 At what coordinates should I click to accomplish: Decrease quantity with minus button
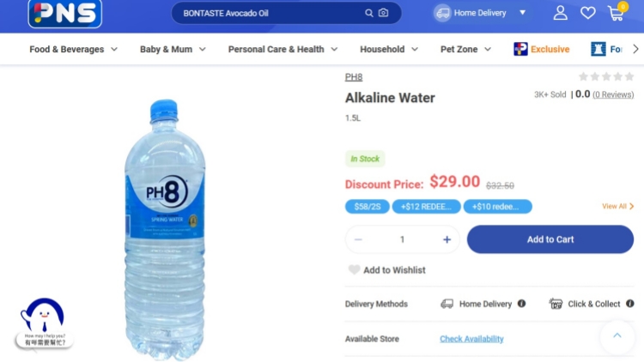[358, 239]
